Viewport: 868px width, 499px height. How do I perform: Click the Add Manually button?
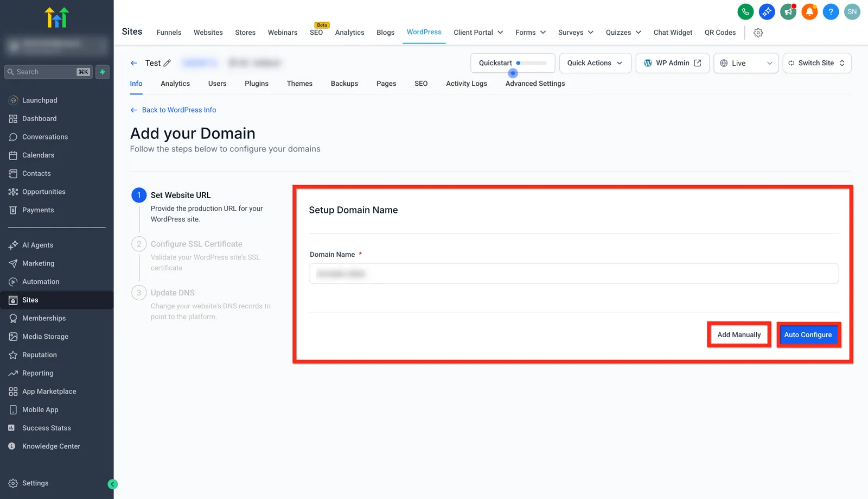pos(739,335)
